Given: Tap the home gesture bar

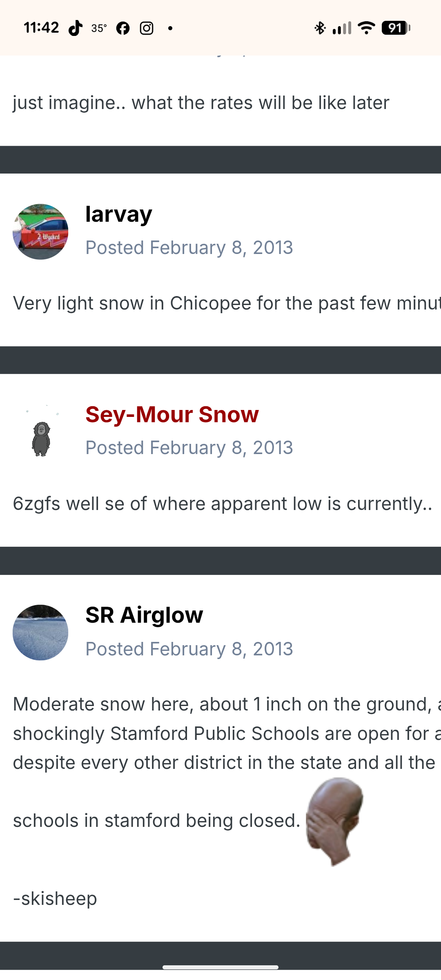Looking at the screenshot, I should [x=220, y=967].
